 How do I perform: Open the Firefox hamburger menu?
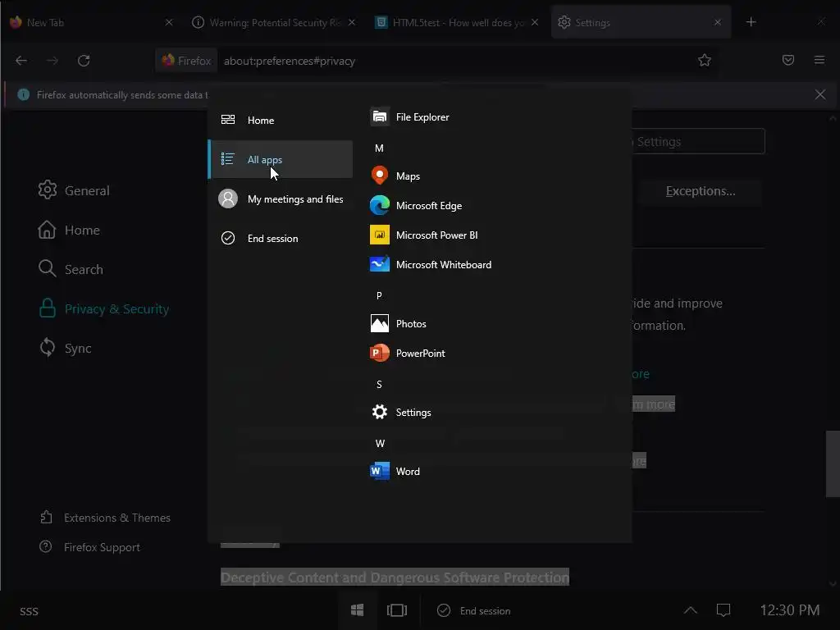click(819, 60)
